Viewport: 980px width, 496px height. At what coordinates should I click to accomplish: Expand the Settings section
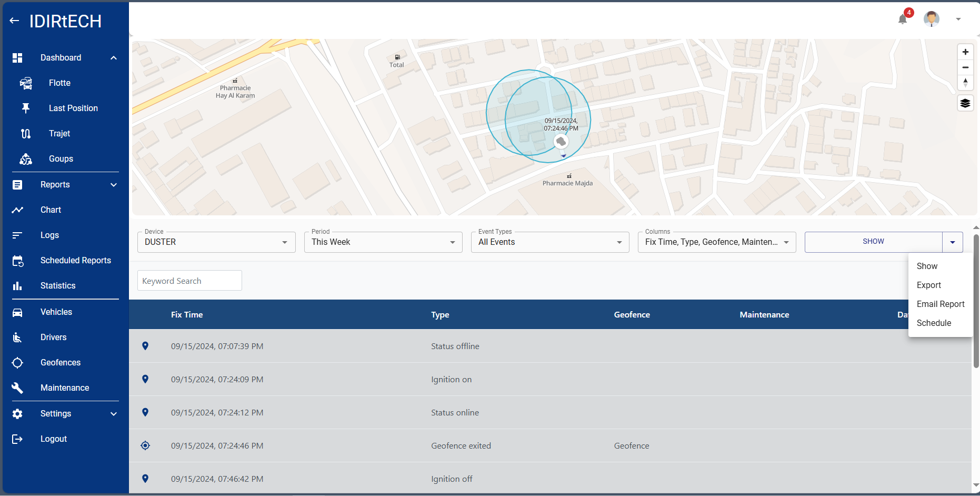114,414
